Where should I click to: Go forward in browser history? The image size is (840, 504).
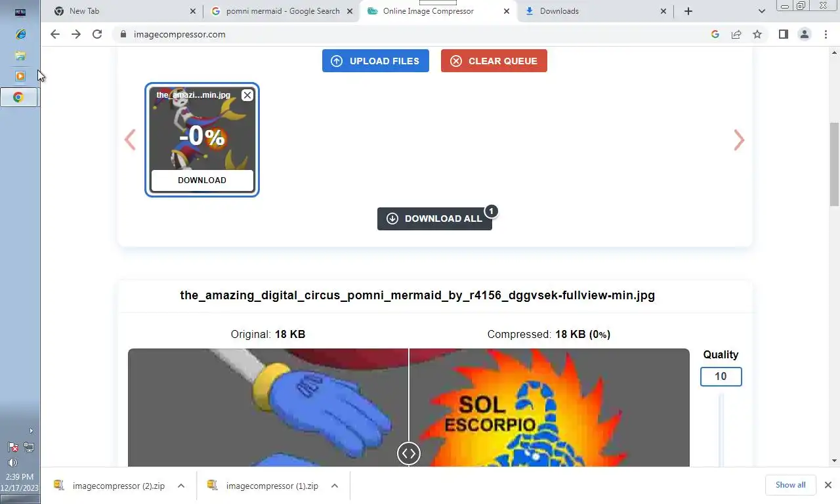(76, 34)
